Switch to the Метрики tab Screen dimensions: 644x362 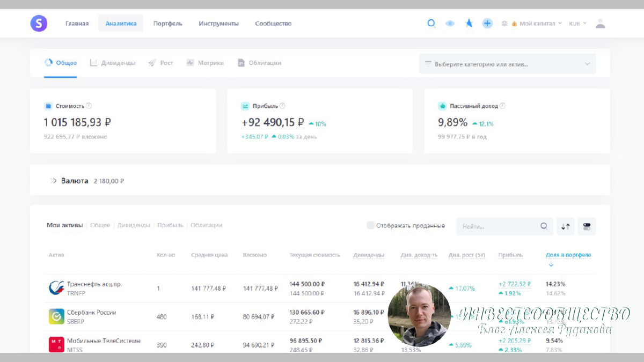click(x=205, y=63)
